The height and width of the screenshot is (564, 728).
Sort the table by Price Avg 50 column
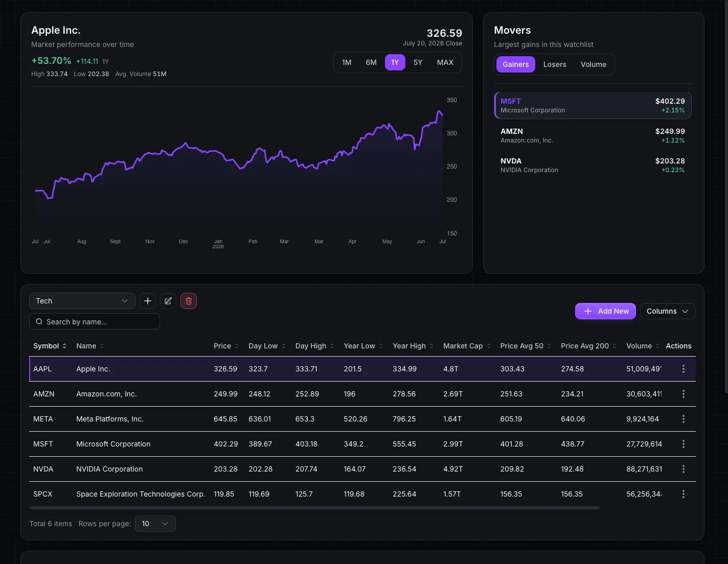[526, 346]
